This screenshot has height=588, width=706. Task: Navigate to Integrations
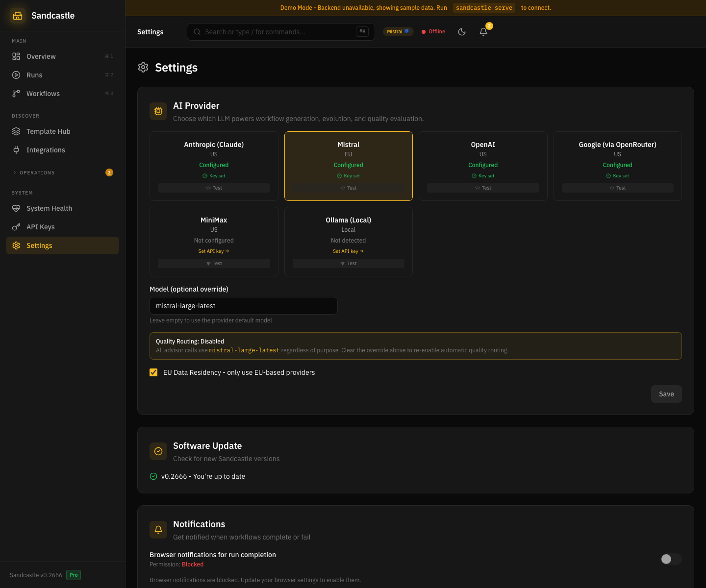[x=62, y=150]
